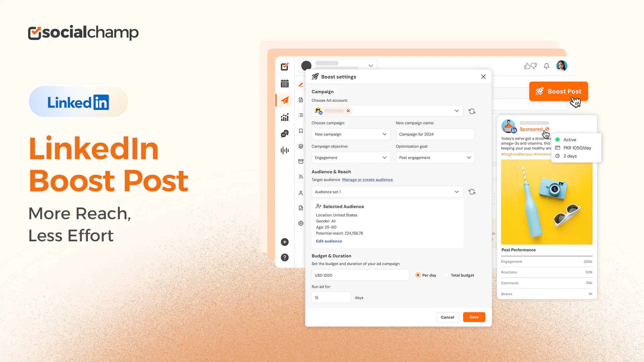The image size is (644, 362).
Task: Click the #DogFoodRecipes hashtag in the post
Action: pos(517,154)
